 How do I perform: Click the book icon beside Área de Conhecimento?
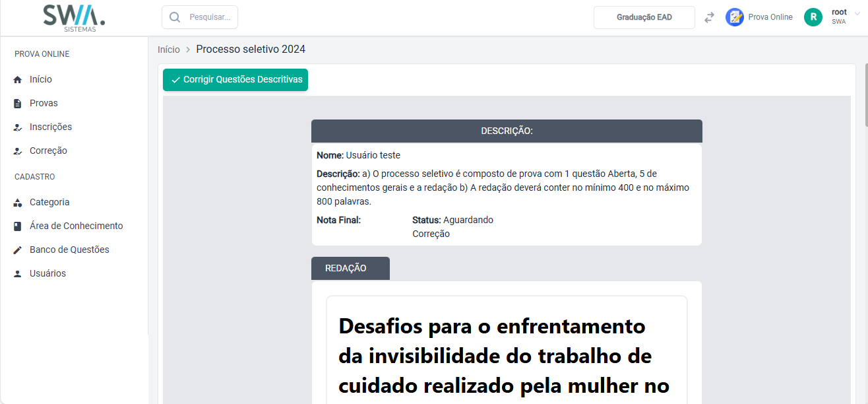click(18, 226)
